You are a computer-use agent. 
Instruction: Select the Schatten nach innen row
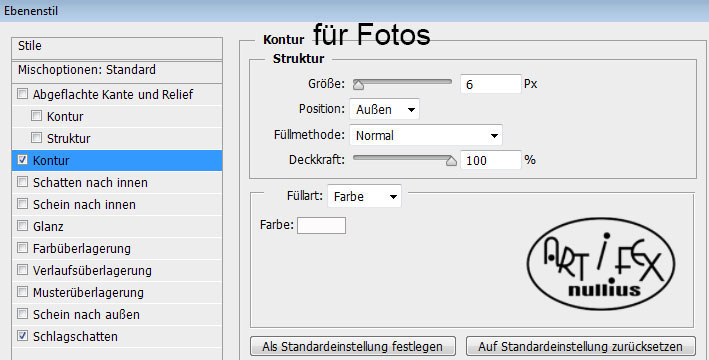tap(117, 182)
